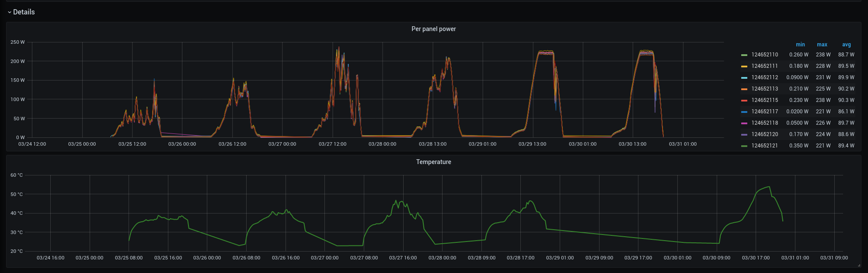Image resolution: width=868 pixels, height=273 pixels.
Task: Click the 03/31 01:00 power axis tick
Action: [x=683, y=144]
